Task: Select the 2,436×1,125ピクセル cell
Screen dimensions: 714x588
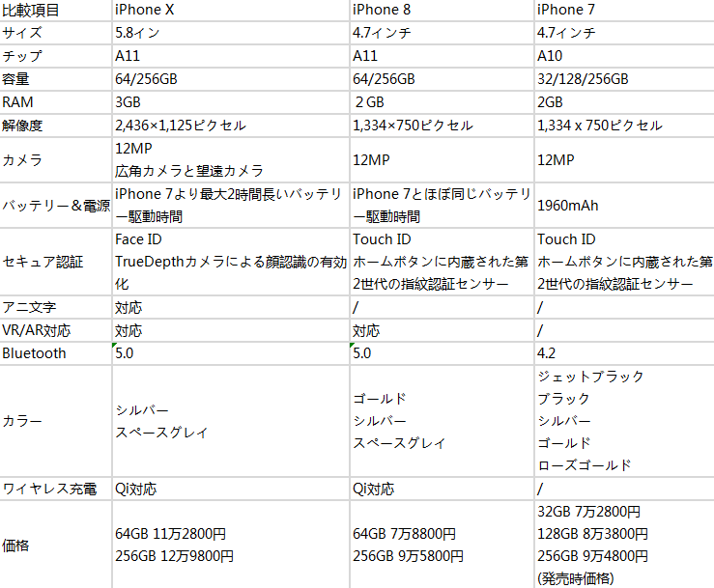Action: point(231,126)
